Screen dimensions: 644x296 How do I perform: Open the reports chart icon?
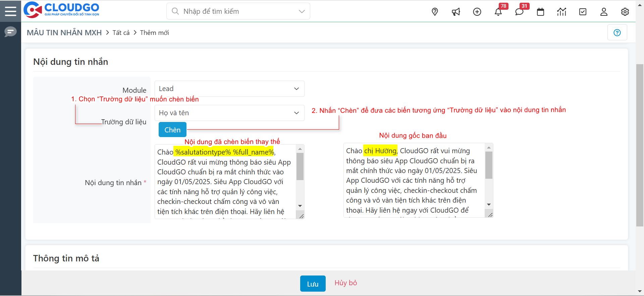561,12
